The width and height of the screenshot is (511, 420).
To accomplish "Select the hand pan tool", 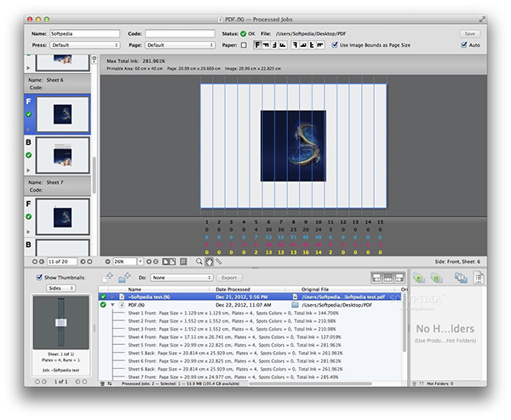I will click(x=210, y=261).
